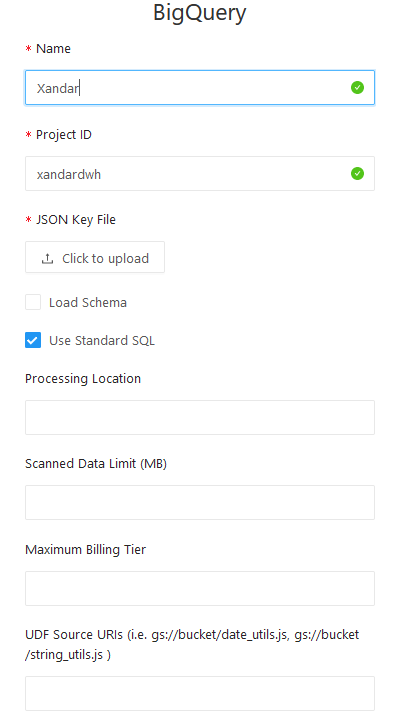The image size is (407, 724).
Task: Click the Project ID label
Action: tap(64, 134)
